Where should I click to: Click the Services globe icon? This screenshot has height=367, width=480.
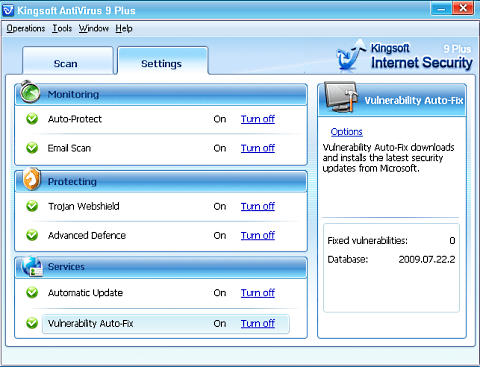pos(32,266)
